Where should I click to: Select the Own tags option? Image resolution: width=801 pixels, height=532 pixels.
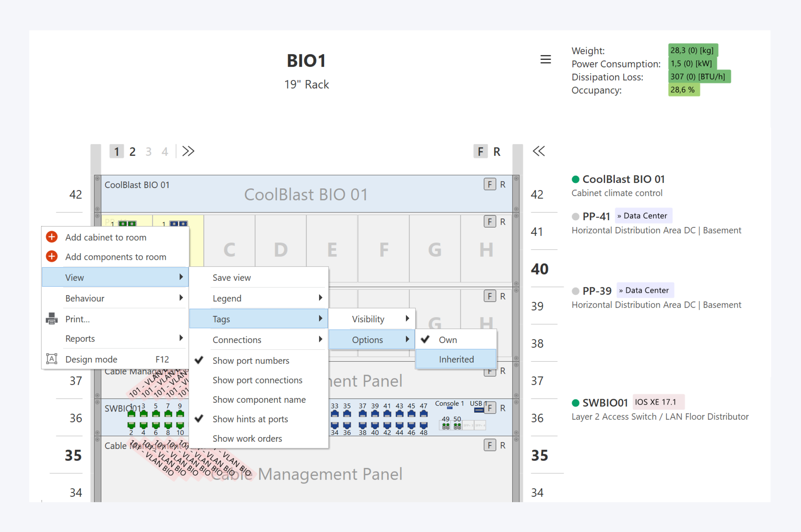pos(448,340)
